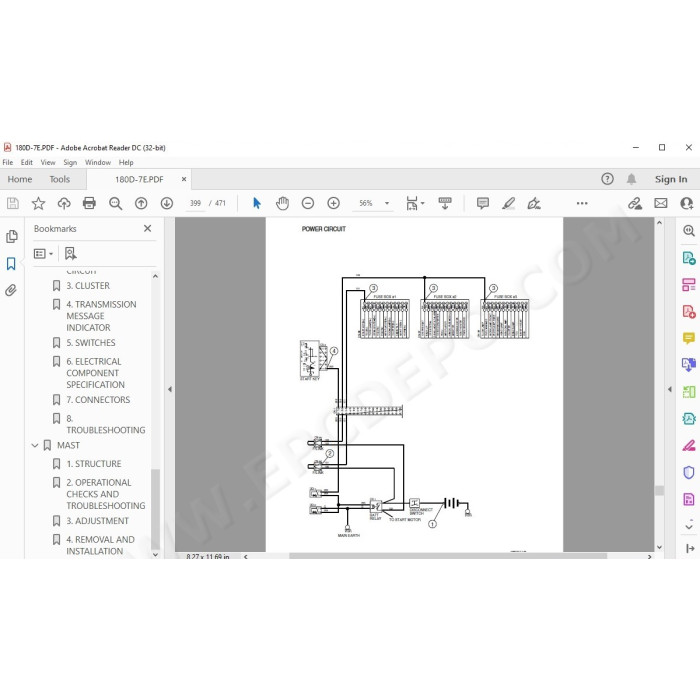Select the arrow selection tool
700x700 pixels.
point(257,204)
